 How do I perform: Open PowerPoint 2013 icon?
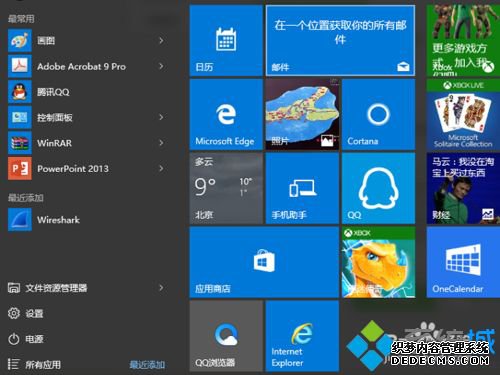(x=20, y=169)
